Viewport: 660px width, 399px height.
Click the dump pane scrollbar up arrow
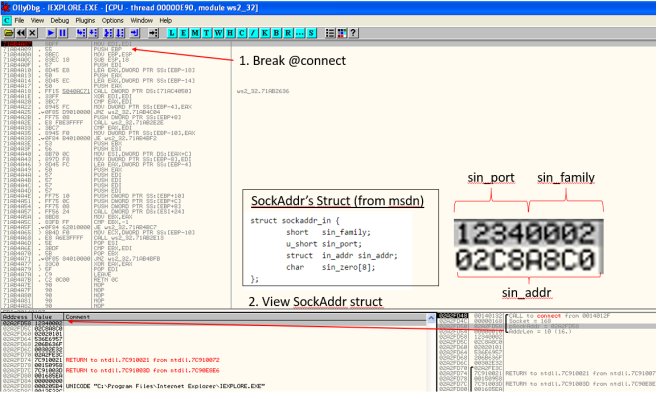click(431, 319)
